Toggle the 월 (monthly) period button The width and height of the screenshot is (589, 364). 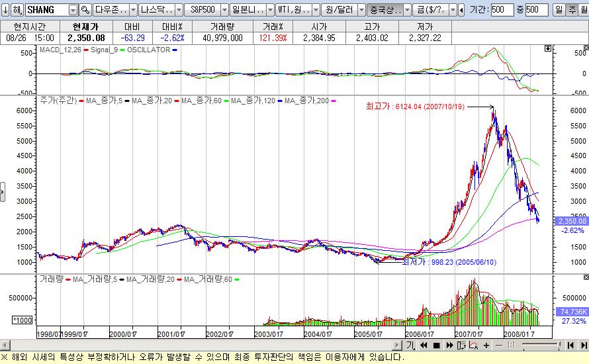[x=582, y=10]
